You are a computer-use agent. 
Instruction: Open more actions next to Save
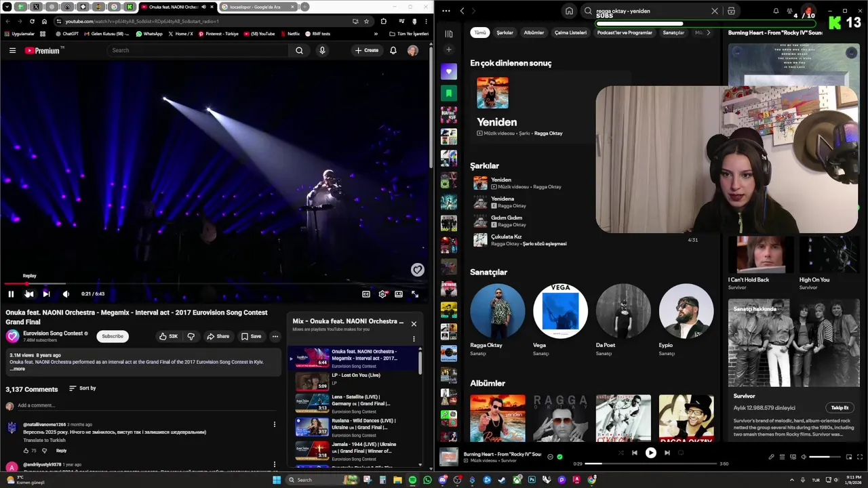[x=275, y=336]
